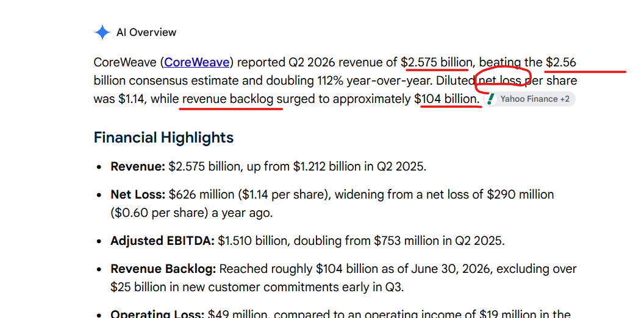
Task: Open the CoreWeave hyperlink
Action: tap(197, 62)
